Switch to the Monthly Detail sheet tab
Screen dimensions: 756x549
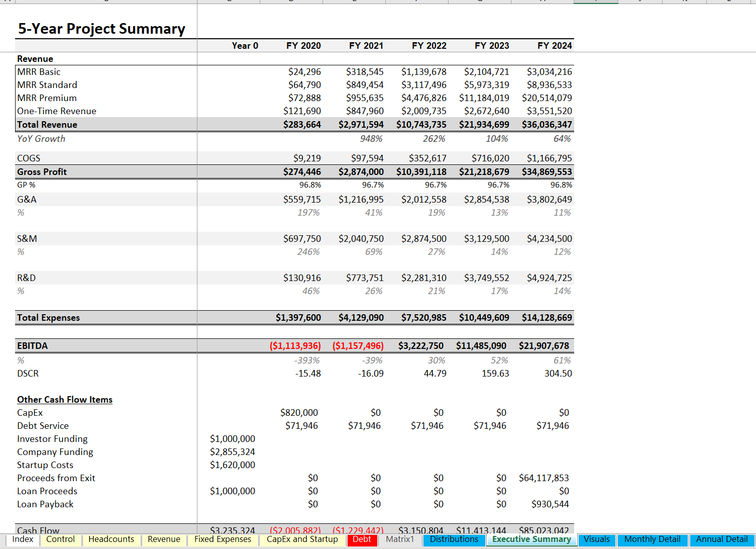coord(652,539)
